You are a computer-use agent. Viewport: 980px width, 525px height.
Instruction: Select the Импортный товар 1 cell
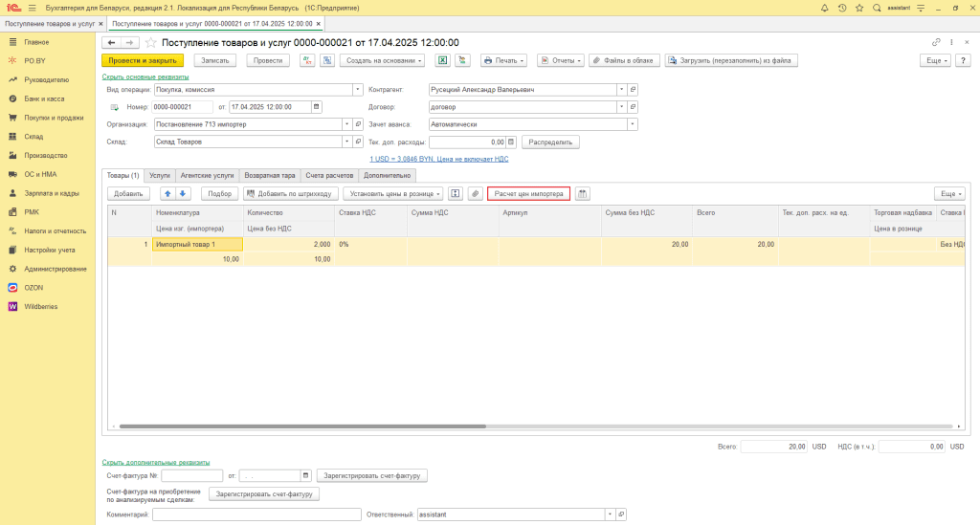click(x=197, y=244)
